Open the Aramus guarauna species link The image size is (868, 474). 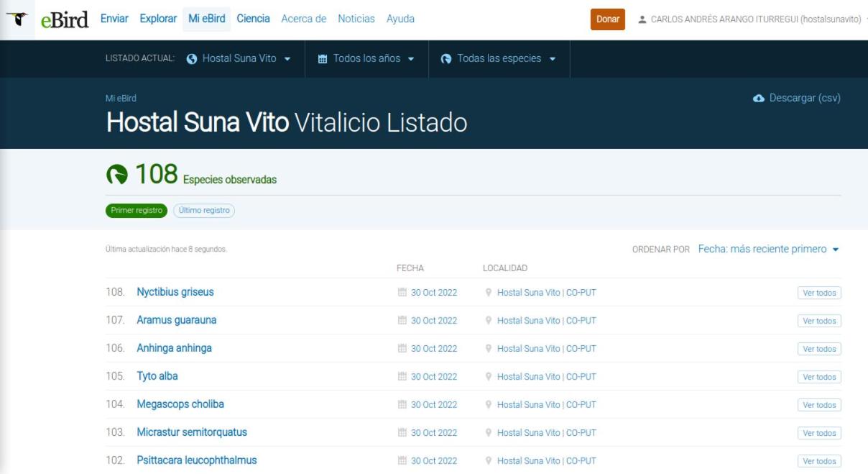pos(177,320)
